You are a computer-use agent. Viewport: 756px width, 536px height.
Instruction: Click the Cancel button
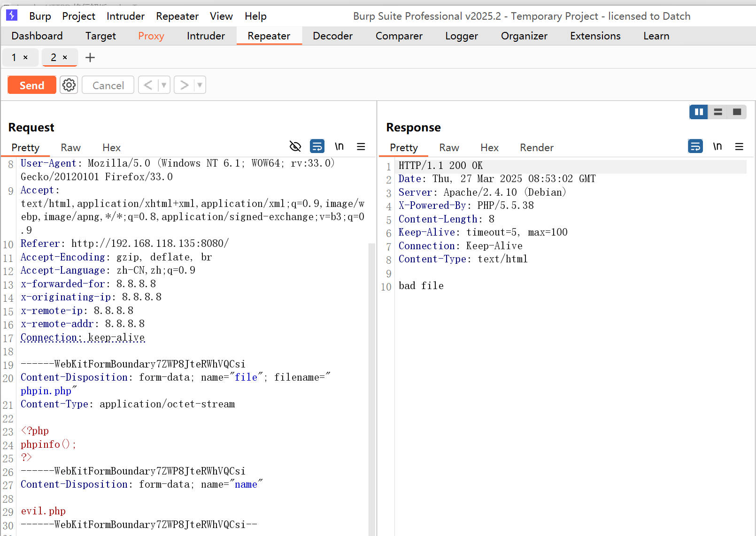coord(108,85)
